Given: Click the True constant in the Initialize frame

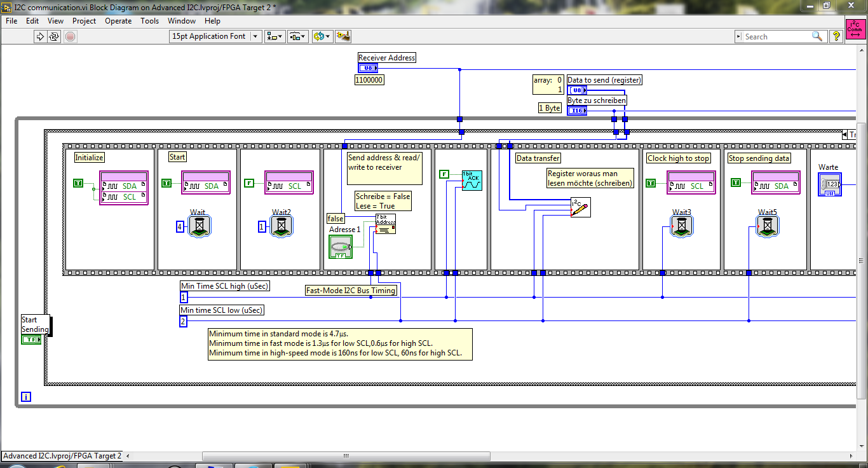Looking at the screenshot, I should pyautogui.click(x=78, y=183).
